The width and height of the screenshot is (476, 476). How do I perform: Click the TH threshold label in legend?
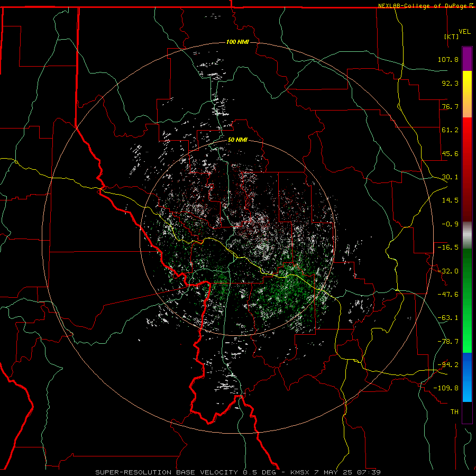(x=454, y=412)
